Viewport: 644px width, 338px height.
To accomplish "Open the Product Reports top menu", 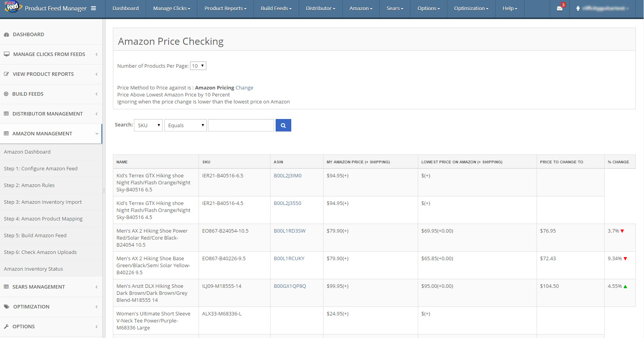I will pos(225,9).
